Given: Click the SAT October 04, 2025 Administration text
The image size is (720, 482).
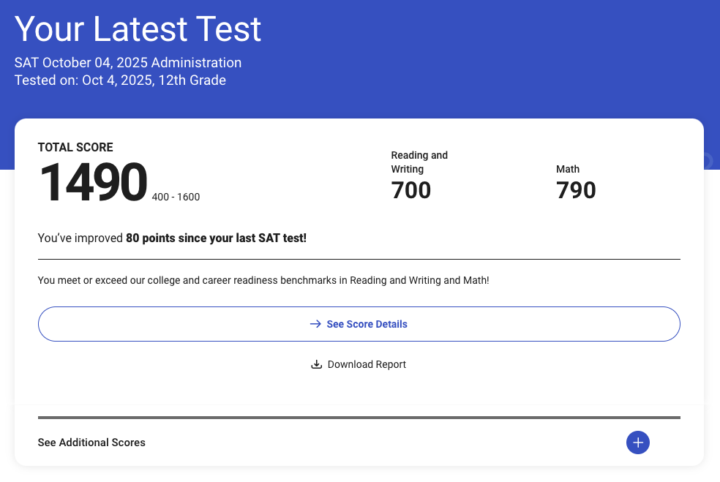Looking at the screenshot, I should click(x=128, y=63).
